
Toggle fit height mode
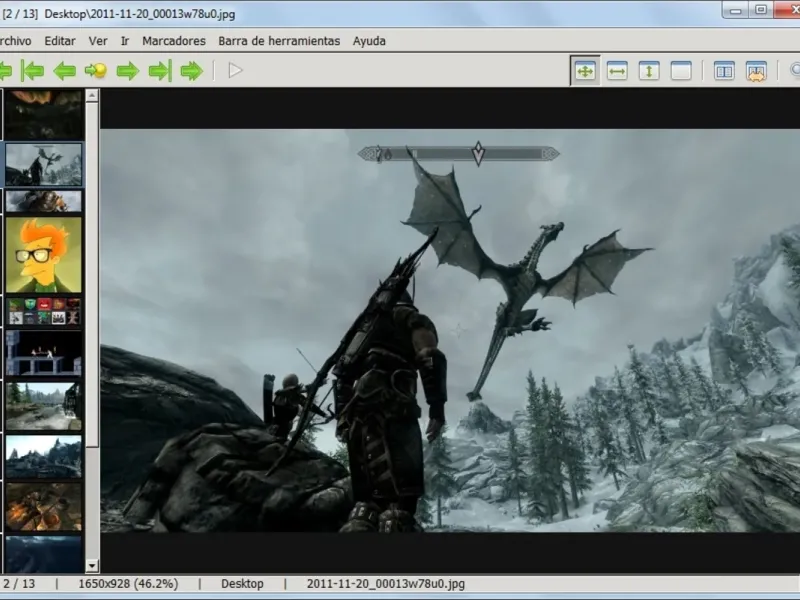pyautogui.click(x=649, y=71)
